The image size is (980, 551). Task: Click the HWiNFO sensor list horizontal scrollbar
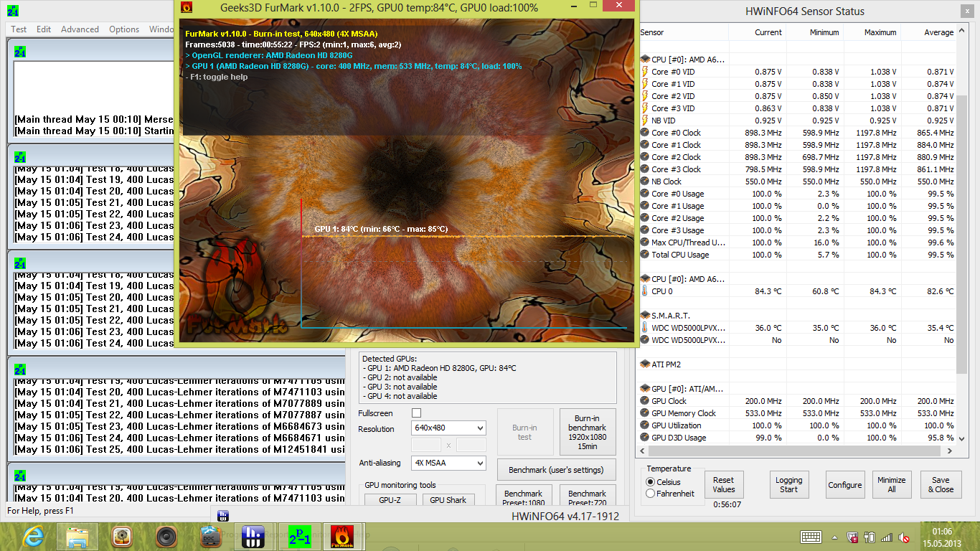pyautogui.click(x=793, y=451)
